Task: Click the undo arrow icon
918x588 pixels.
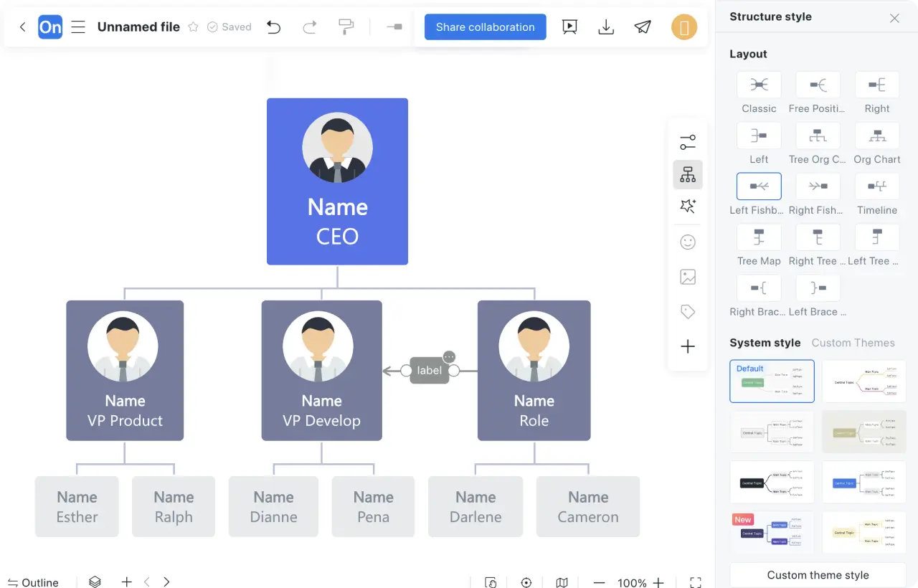Action: click(x=273, y=27)
